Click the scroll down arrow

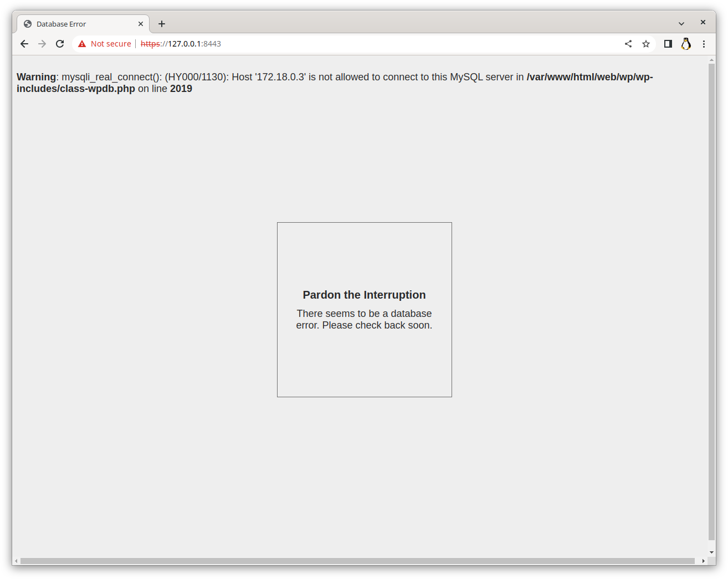[x=711, y=552]
